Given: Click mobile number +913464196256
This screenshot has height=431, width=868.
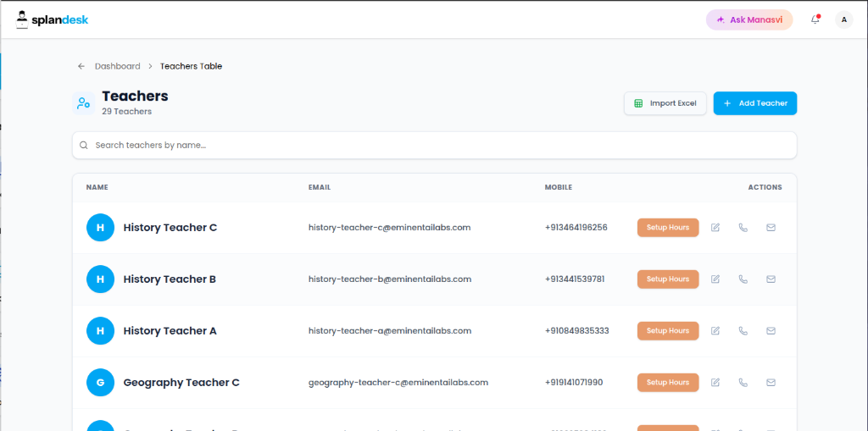Looking at the screenshot, I should click(576, 228).
